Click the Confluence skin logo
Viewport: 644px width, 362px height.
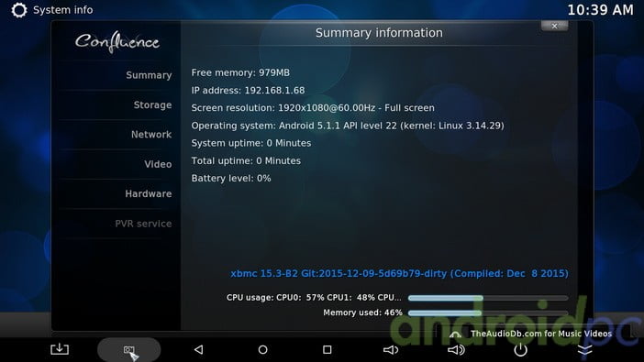click(x=117, y=42)
